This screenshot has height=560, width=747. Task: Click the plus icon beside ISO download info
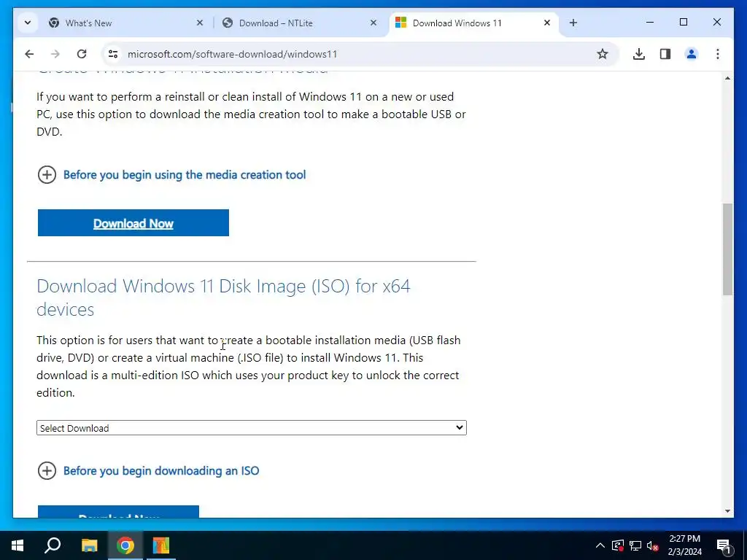click(47, 471)
